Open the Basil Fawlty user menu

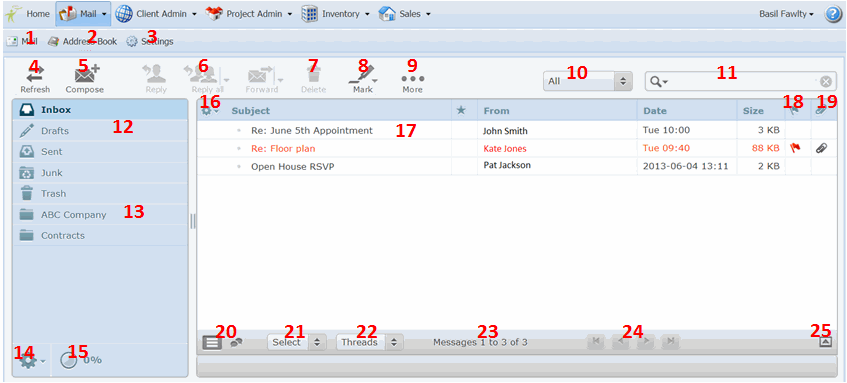click(786, 14)
